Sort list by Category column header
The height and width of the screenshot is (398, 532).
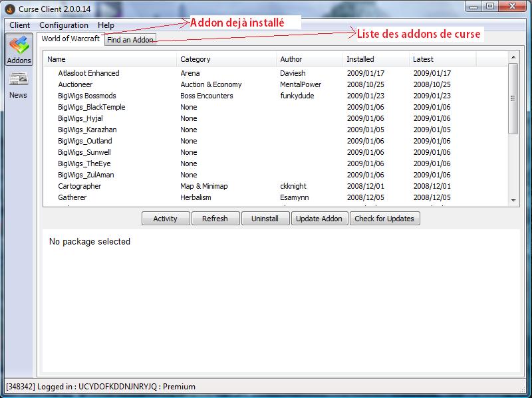(x=226, y=59)
